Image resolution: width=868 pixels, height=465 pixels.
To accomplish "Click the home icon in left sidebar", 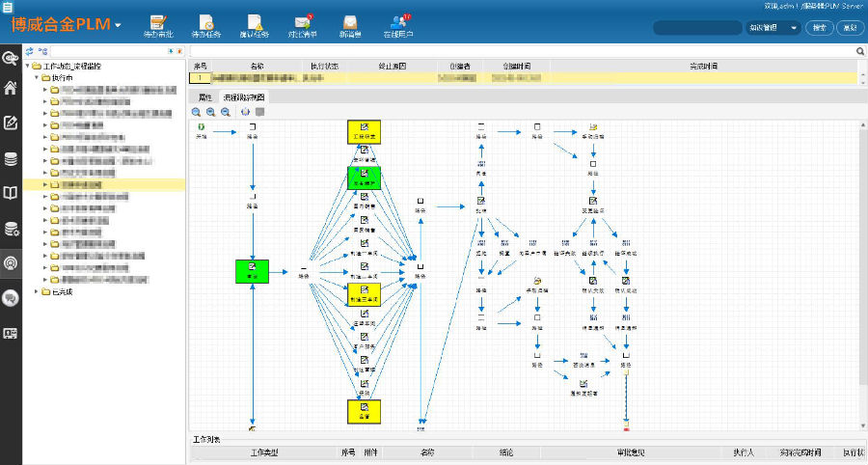I will (x=11, y=89).
